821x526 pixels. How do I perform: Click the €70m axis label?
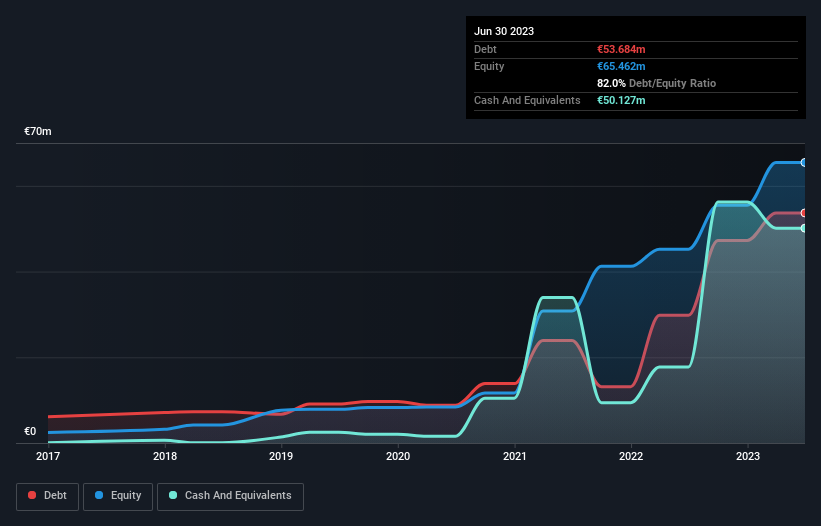click(38, 131)
